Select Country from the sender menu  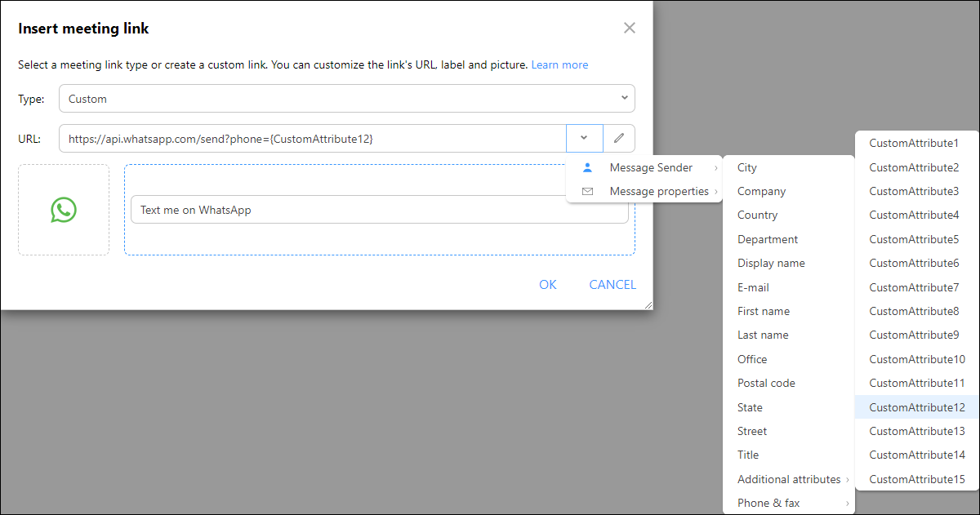pyautogui.click(x=789, y=215)
